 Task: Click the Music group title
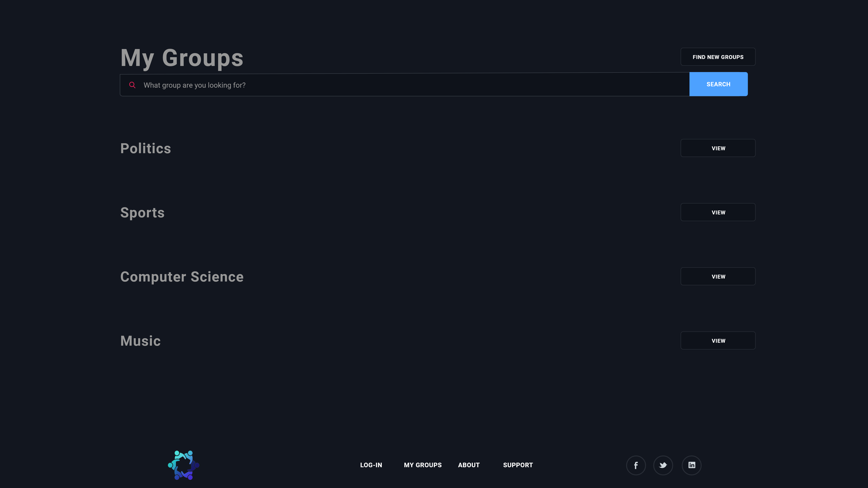pos(141,341)
